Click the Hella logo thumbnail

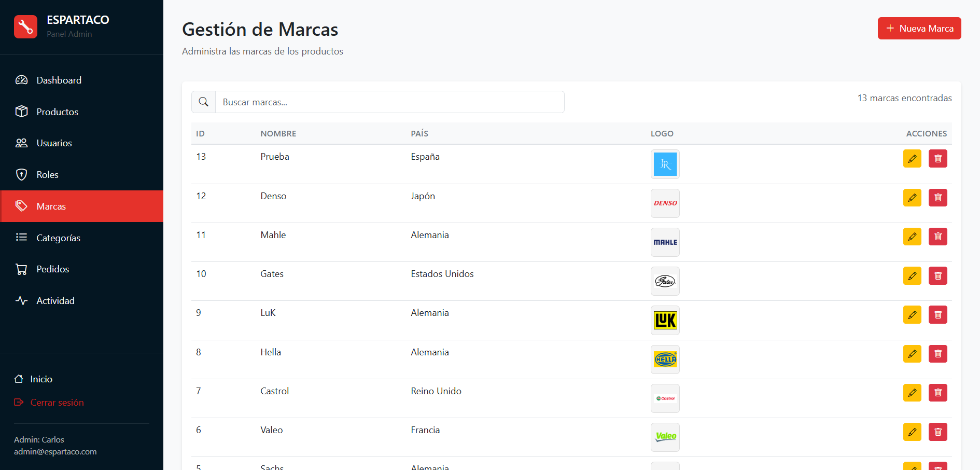click(665, 360)
